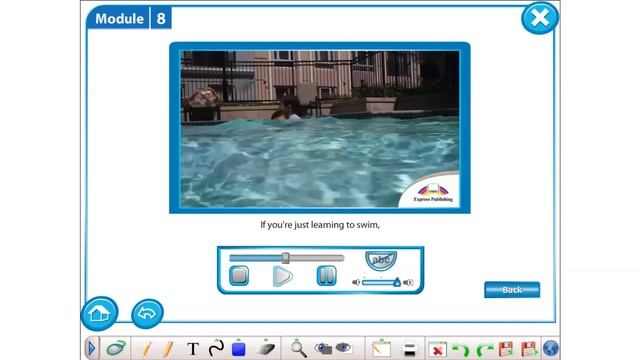Close the Module 8 video window

coord(540,18)
